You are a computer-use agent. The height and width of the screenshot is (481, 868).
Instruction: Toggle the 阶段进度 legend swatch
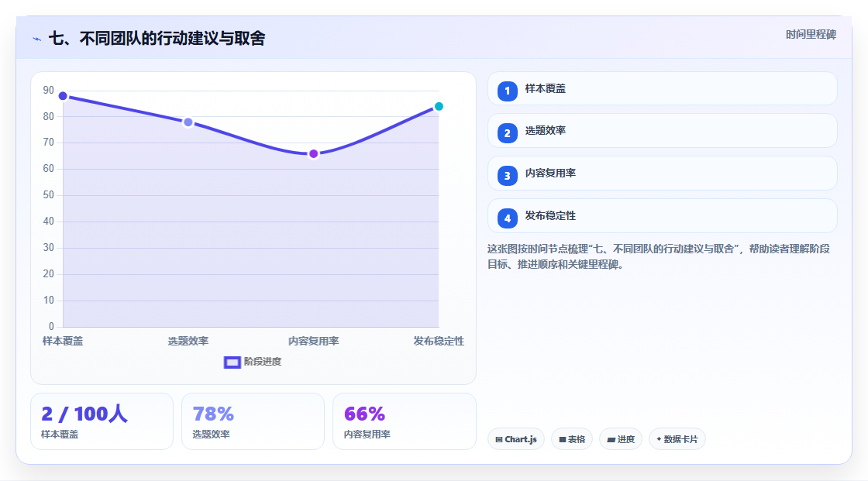coord(232,362)
